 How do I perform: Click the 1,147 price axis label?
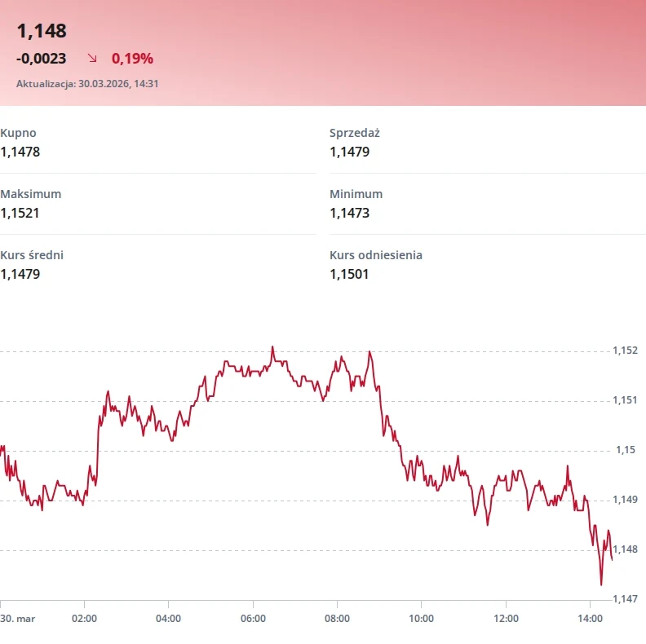click(625, 599)
